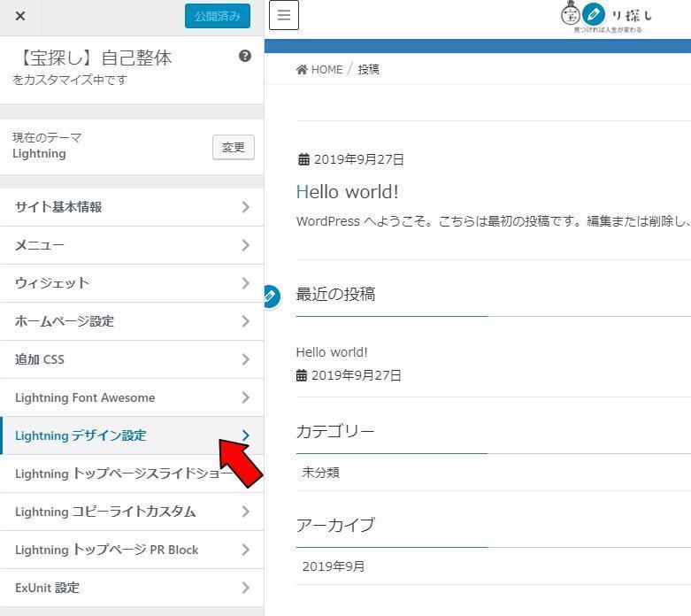Open Lightning Font Awesome section
Screen dimensions: 691x616
point(132,397)
